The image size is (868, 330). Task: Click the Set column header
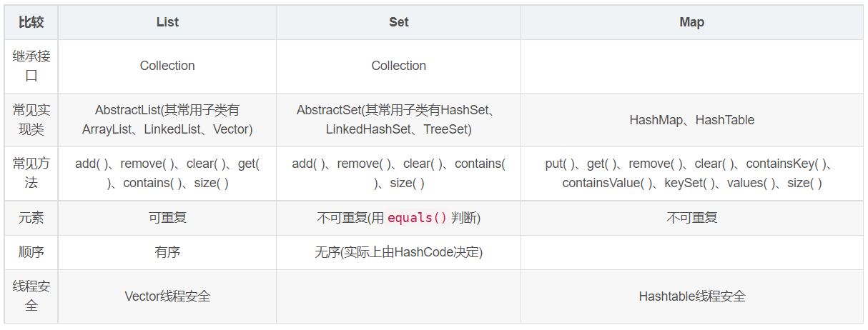click(398, 22)
